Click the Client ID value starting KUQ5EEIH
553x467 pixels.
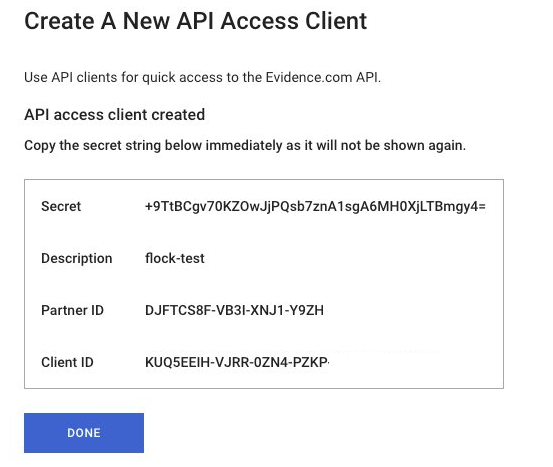click(237, 362)
